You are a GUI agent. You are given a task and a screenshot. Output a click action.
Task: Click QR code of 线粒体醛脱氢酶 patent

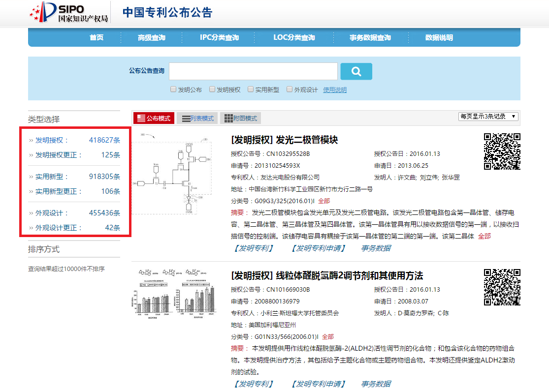502,287
